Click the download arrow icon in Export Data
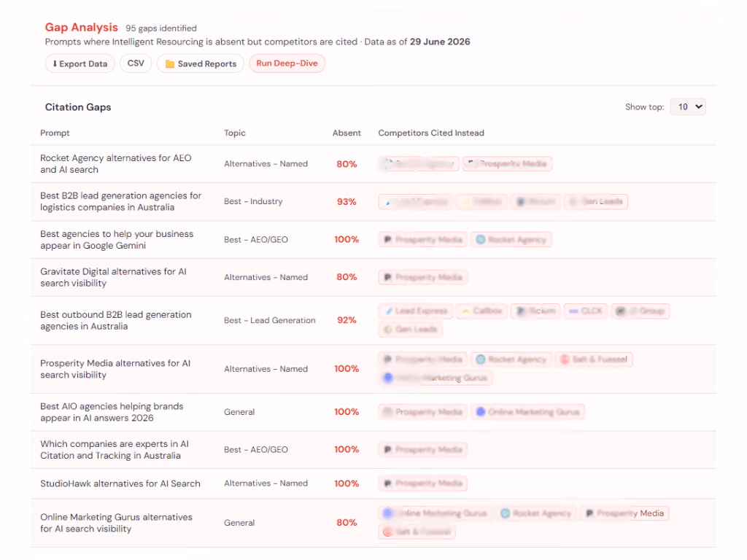 (55, 64)
